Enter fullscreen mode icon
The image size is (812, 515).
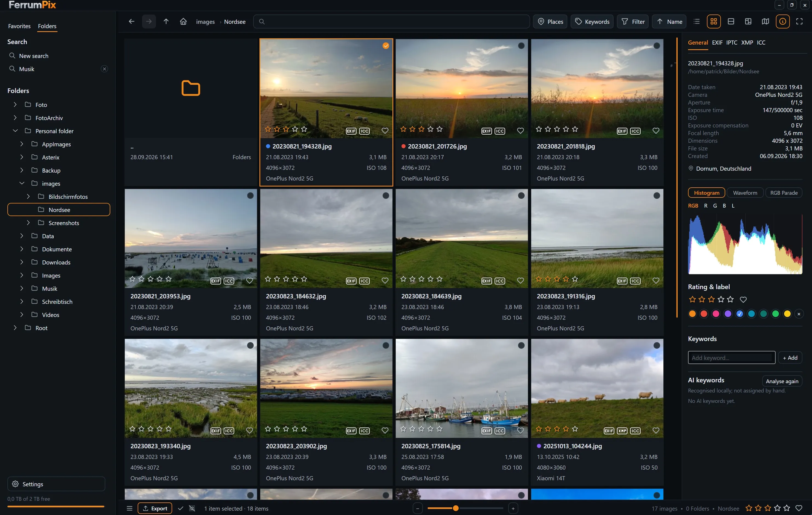(x=799, y=22)
